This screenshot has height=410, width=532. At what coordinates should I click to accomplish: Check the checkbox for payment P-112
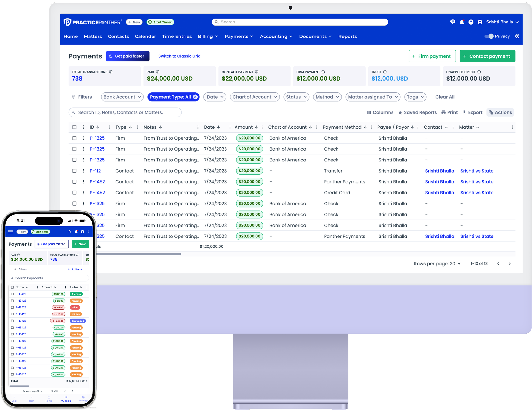(74, 171)
